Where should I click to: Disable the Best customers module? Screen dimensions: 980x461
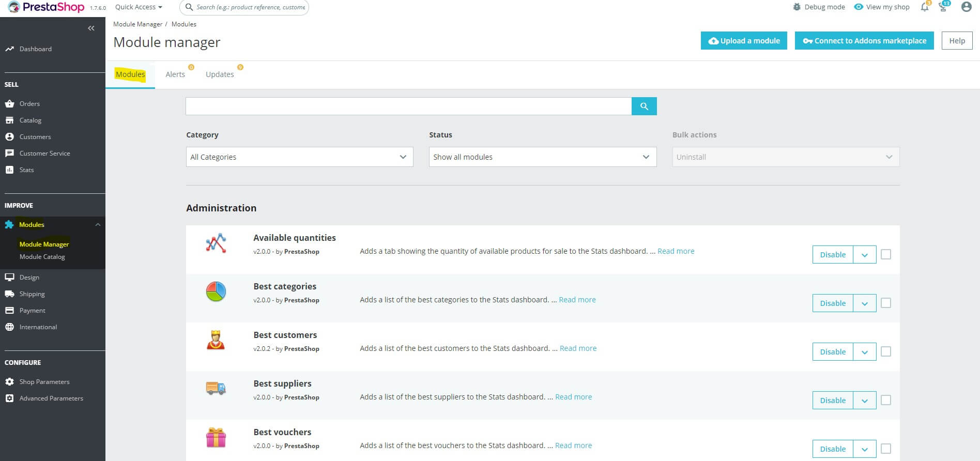[x=833, y=352]
